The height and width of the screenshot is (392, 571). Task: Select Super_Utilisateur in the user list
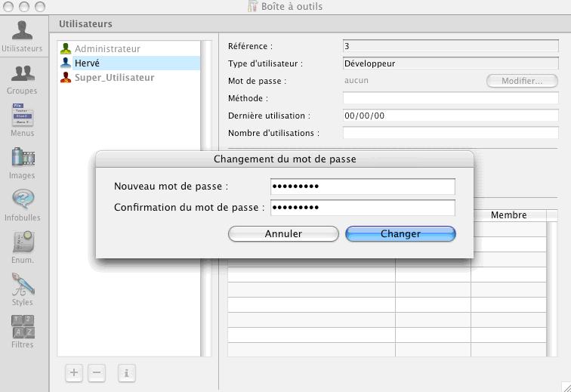point(114,78)
